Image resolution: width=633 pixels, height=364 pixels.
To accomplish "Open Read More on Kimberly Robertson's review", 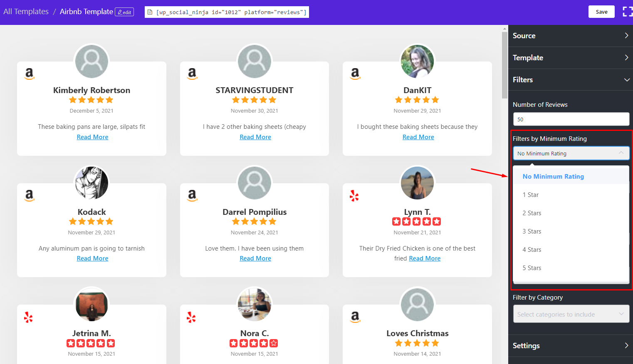I will tap(92, 137).
